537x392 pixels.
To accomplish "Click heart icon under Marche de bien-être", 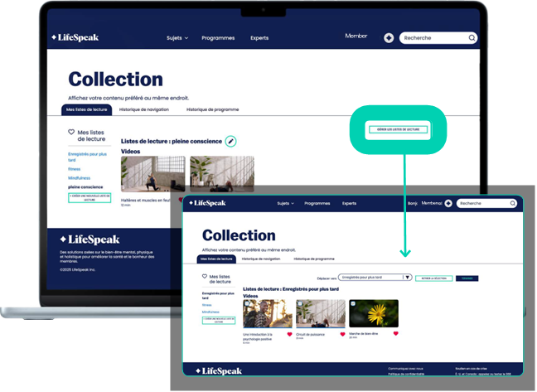I will click(395, 333).
